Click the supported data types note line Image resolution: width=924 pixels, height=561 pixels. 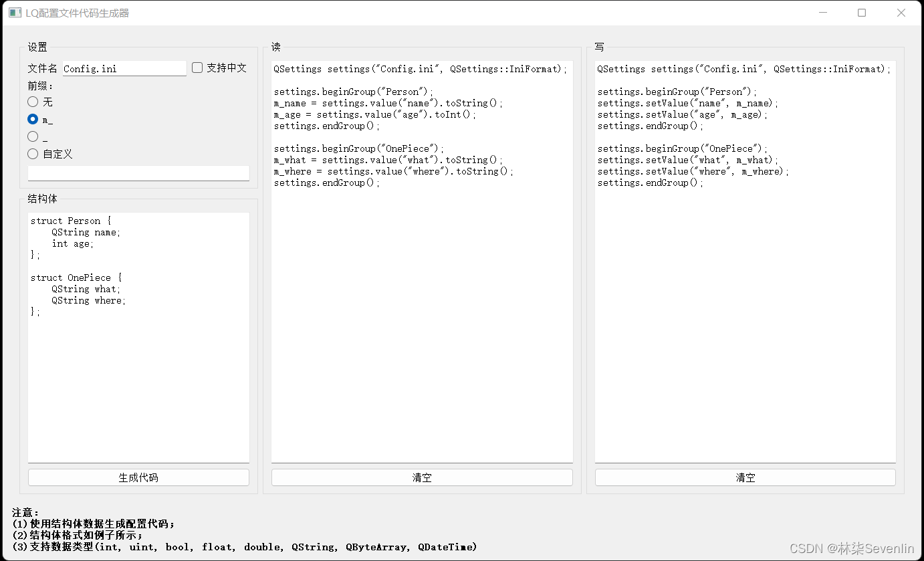point(245,547)
